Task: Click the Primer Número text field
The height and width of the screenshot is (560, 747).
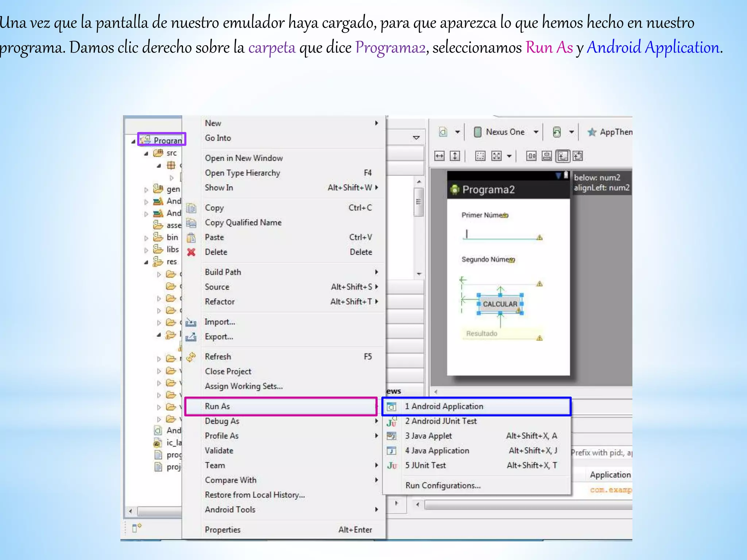Action: [502, 234]
